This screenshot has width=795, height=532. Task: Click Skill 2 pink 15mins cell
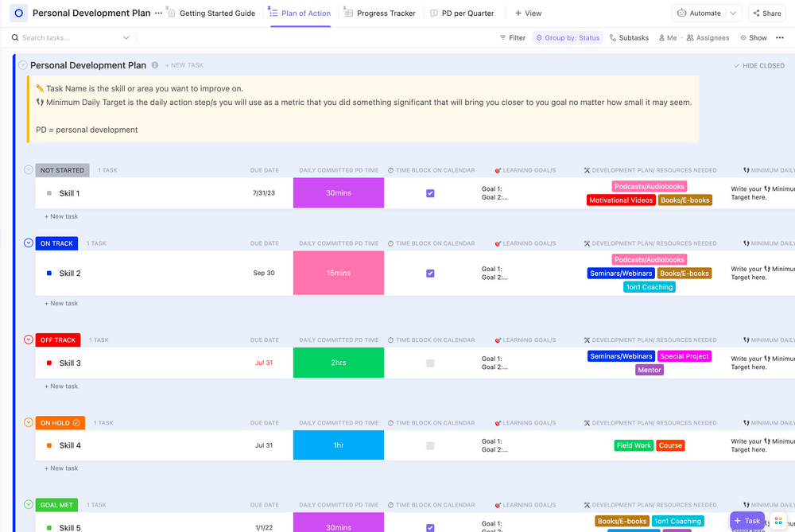pos(339,273)
